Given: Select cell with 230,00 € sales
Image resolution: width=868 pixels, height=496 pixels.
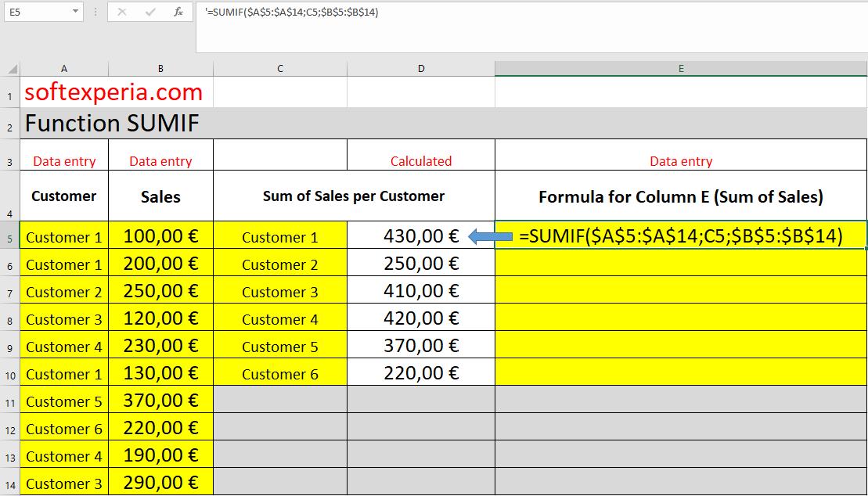Looking at the screenshot, I should (160, 345).
